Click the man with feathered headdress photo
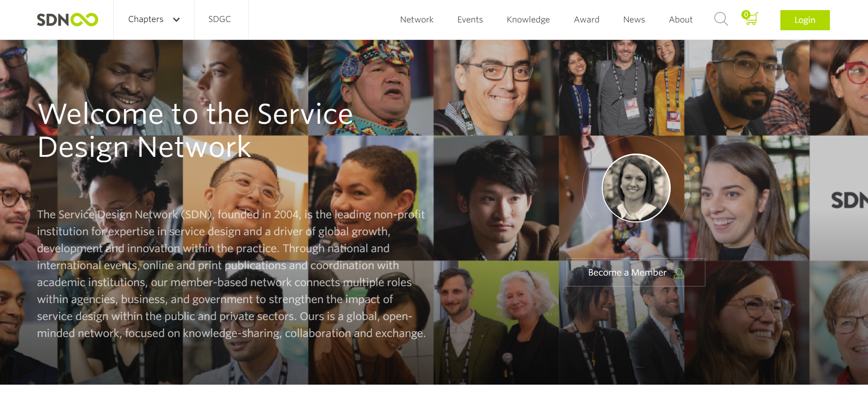Screen dimensions: 868x403 371,88
